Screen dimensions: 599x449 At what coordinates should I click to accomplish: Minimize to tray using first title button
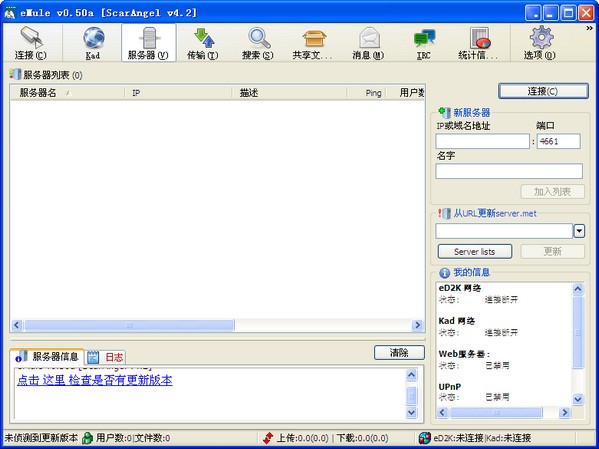click(x=533, y=13)
